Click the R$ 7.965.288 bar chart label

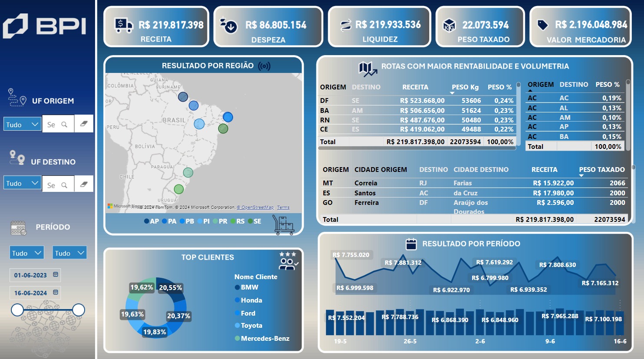(560, 316)
